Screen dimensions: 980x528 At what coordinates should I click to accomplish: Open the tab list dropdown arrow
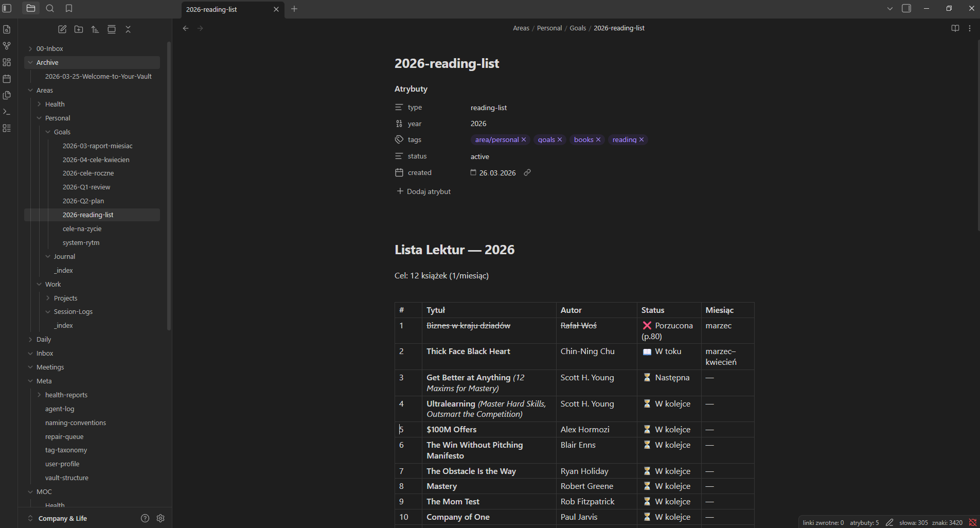[x=889, y=9]
